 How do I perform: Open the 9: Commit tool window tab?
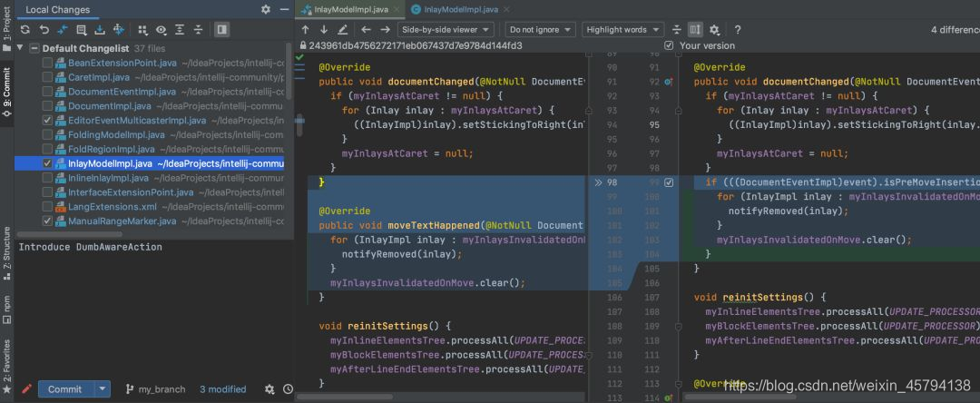(x=7, y=93)
